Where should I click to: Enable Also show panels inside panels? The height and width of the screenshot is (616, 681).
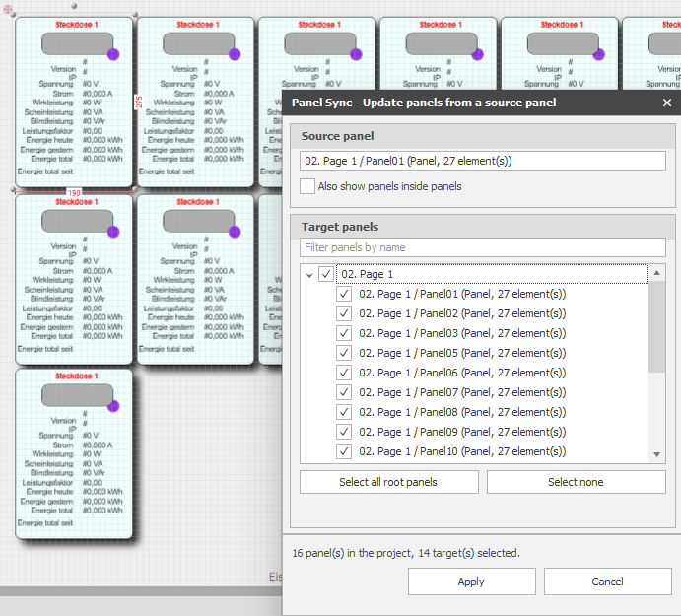pos(307,186)
